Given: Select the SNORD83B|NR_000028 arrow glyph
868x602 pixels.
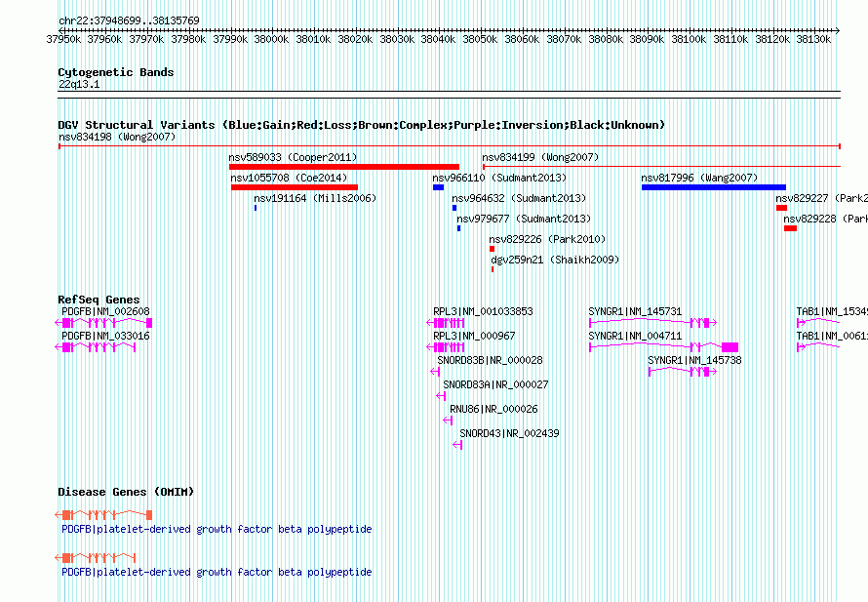Looking at the screenshot, I should click(x=435, y=372).
